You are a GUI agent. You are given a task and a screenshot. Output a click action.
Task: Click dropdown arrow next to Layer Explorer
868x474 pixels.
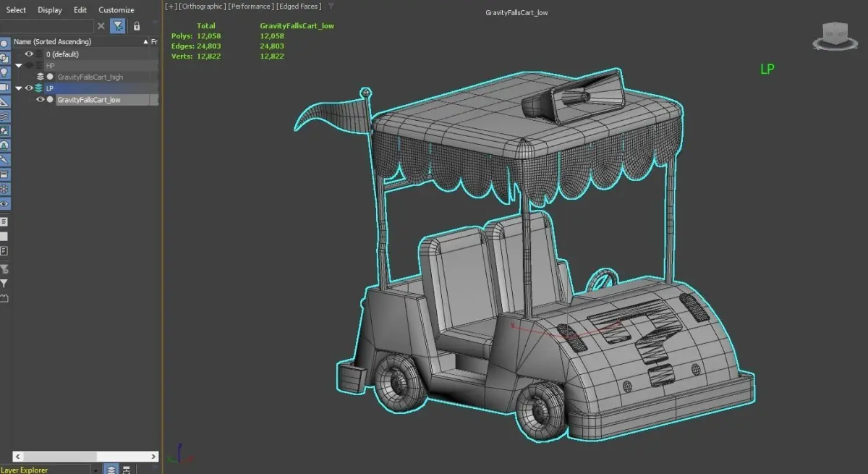click(x=96, y=470)
